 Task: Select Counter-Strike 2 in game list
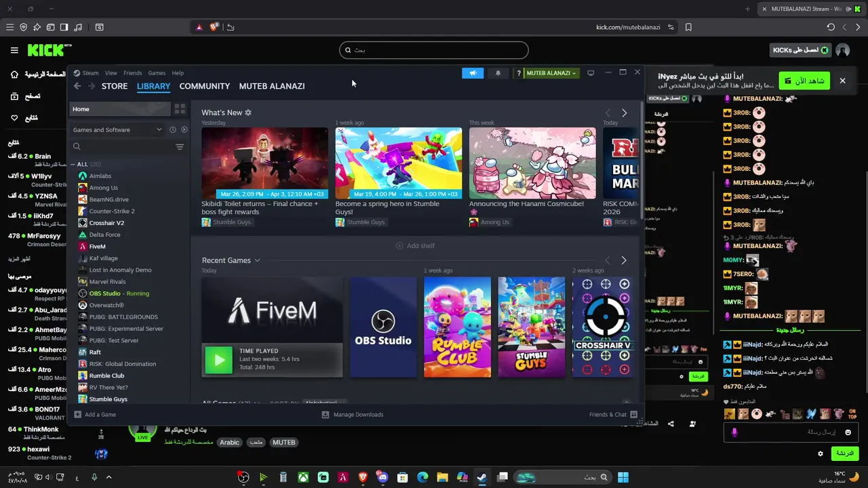112,211
